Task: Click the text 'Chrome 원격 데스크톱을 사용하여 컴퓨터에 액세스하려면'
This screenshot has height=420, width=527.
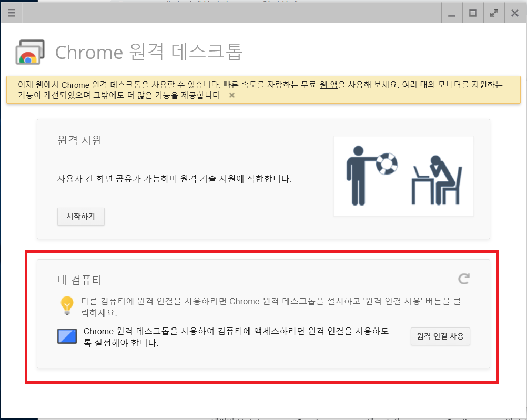Action: pos(194,331)
